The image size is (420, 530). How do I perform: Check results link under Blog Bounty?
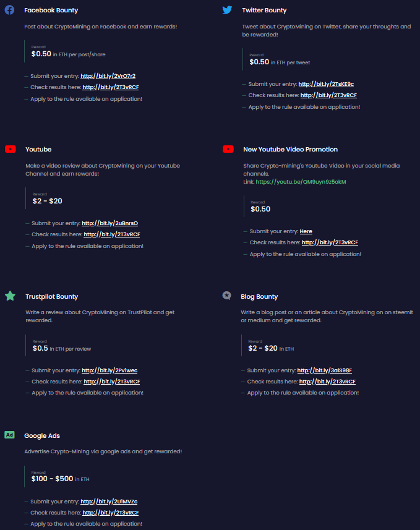point(327,382)
